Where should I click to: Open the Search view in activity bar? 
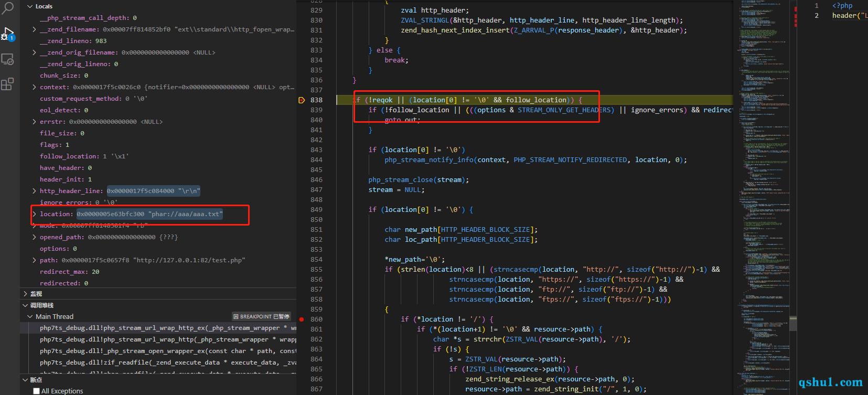pos(8,7)
